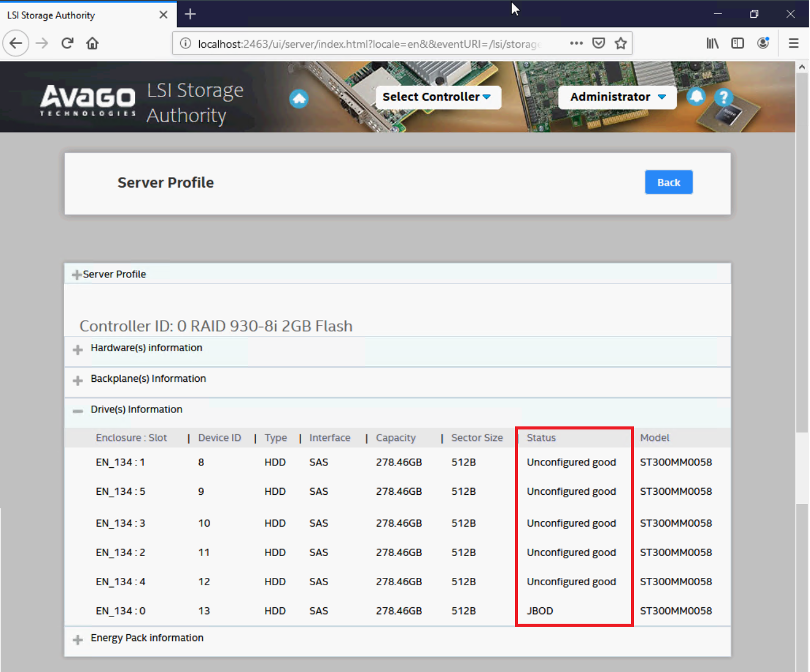Screen dimensions: 810x672
Task: Open a new browser tab
Action: [191, 14]
